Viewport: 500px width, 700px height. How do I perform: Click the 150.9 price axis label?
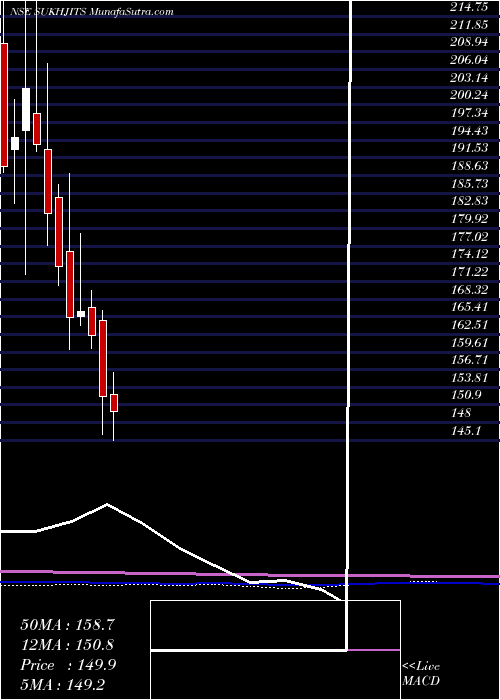[x=467, y=396]
